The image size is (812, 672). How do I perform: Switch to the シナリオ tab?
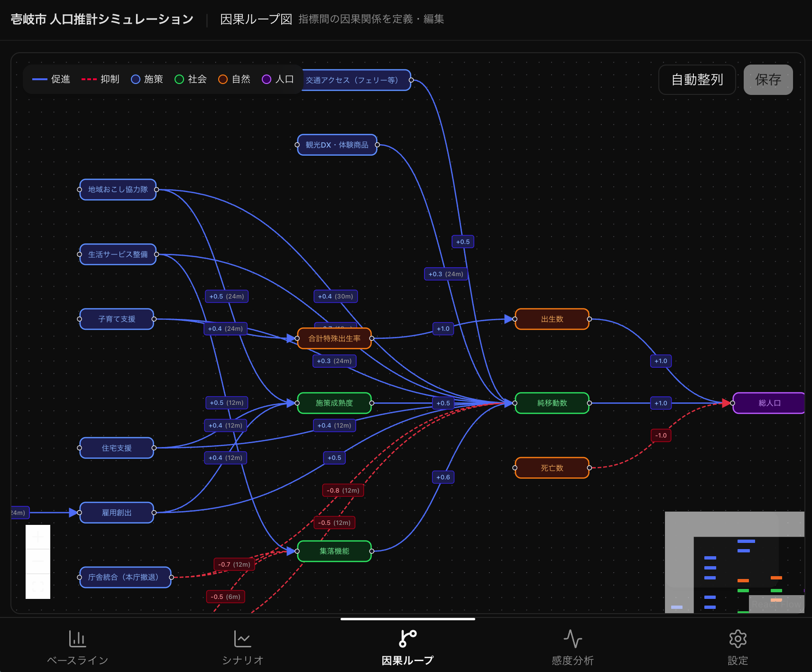(x=242, y=647)
